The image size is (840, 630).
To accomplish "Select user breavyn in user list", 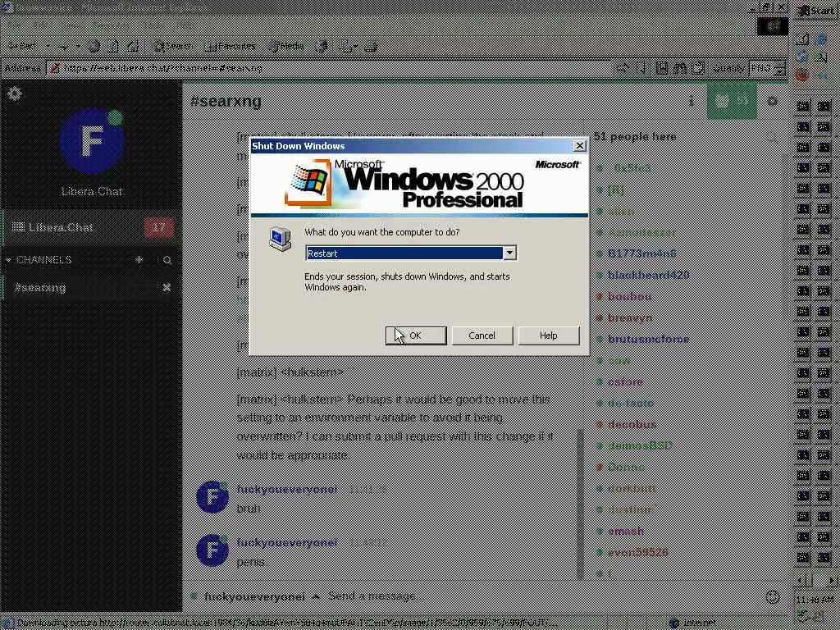I will pos(630,317).
